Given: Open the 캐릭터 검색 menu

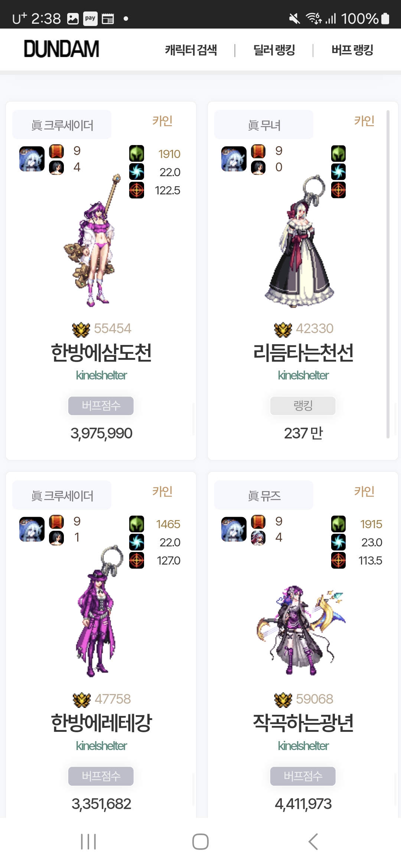Looking at the screenshot, I should tap(191, 50).
